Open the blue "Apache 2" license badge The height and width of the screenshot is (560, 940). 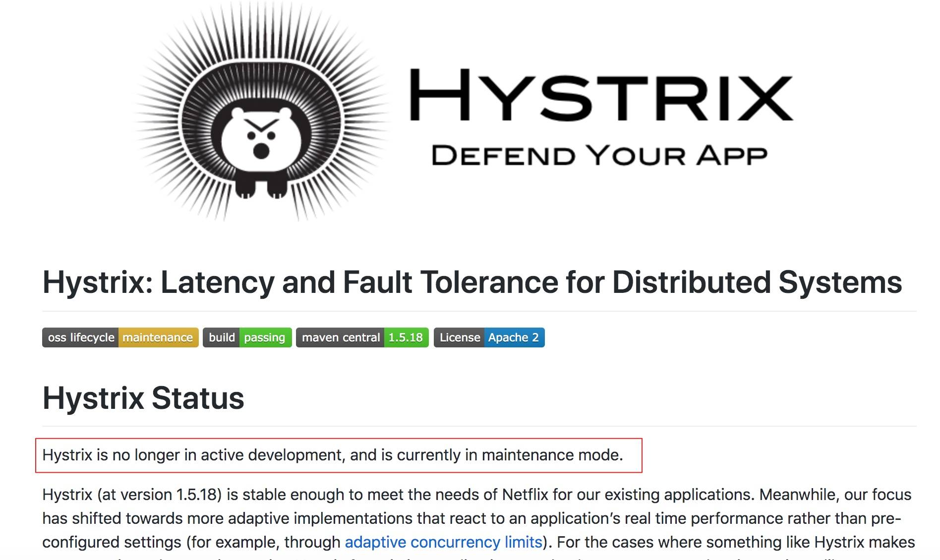click(x=513, y=337)
